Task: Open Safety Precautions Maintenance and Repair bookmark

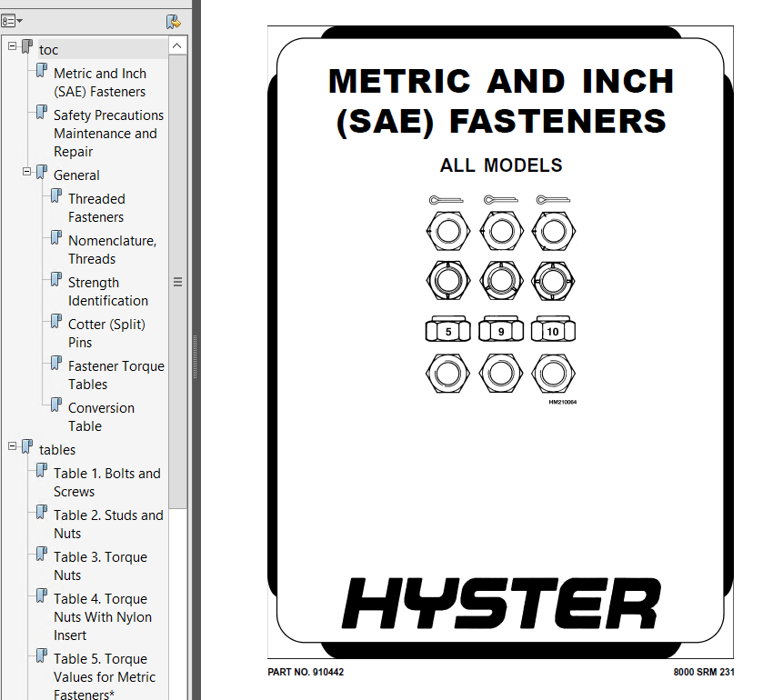Action: tap(108, 134)
